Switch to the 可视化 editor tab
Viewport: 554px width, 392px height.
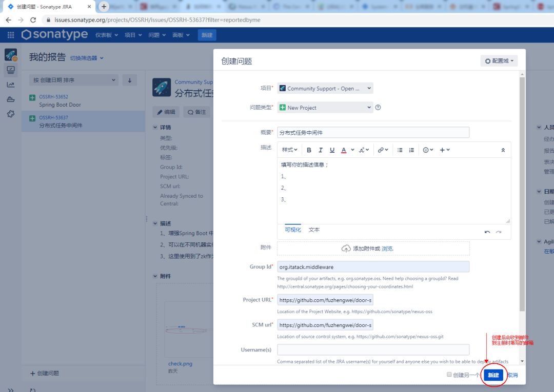293,230
